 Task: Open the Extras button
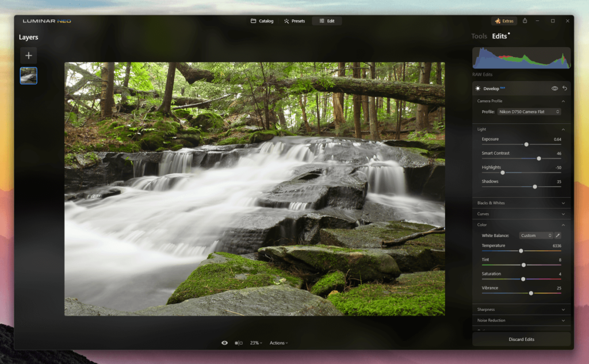click(x=504, y=21)
